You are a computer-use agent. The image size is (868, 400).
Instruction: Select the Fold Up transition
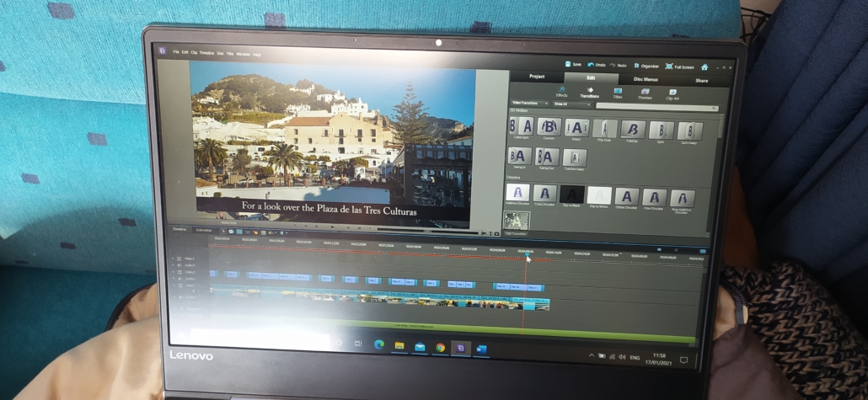(633, 131)
